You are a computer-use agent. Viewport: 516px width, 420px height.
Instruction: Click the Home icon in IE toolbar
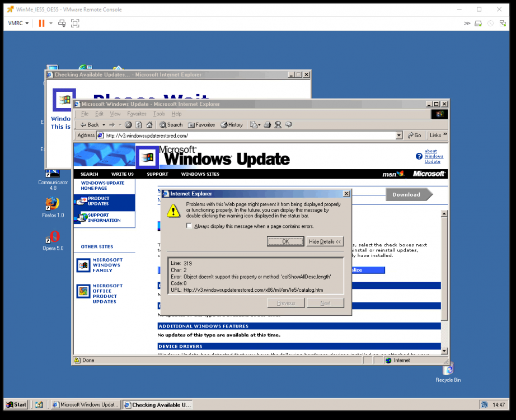click(150, 125)
